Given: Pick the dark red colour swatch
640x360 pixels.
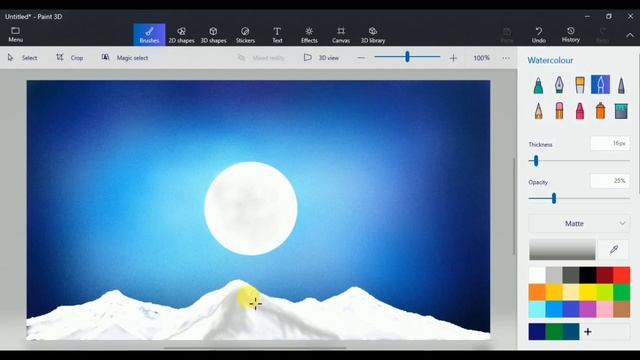Looking at the screenshot, I should click(x=604, y=275).
